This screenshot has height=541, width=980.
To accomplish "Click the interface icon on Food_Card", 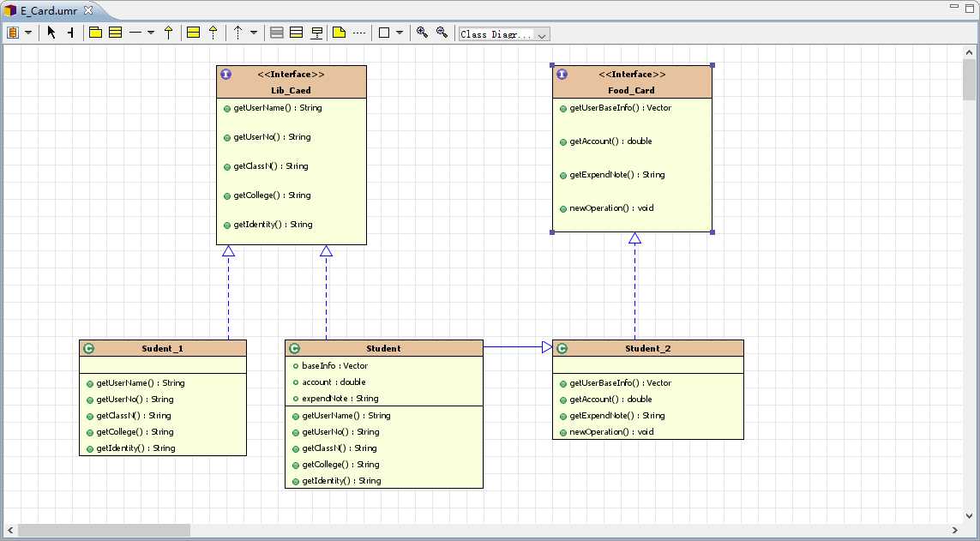I will [x=562, y=75].
